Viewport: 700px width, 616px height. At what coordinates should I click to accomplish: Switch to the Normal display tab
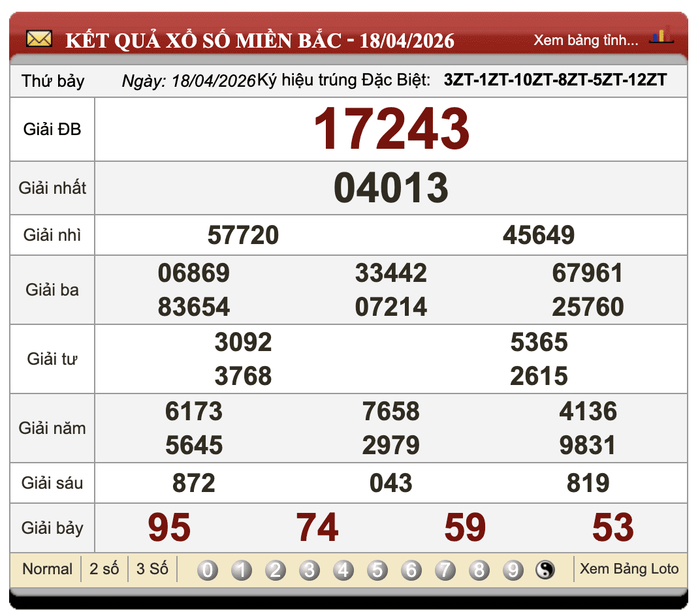(x=47, y=569)
